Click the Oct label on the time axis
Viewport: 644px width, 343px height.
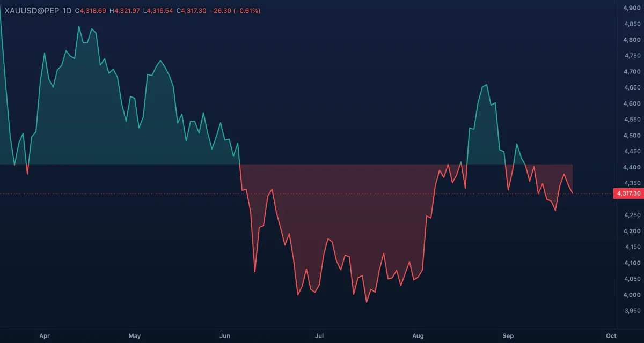click(x=611, y=336)
